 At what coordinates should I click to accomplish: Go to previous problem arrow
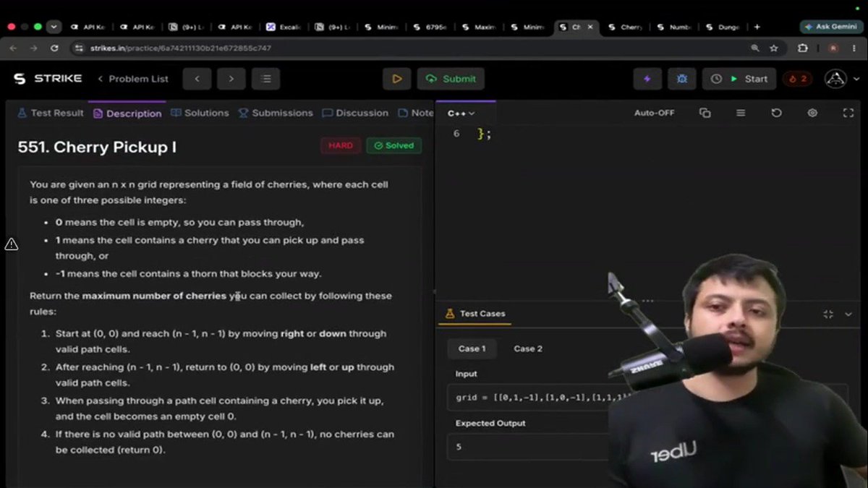point(197,79)
